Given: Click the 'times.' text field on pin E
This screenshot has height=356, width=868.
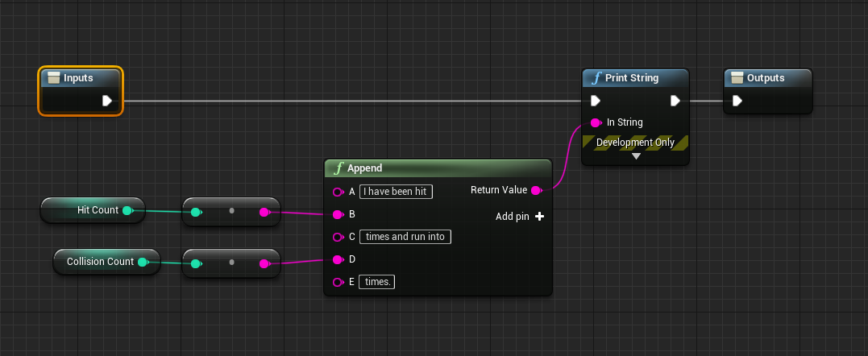Looking at the screenshot, I should coord(377,282).
